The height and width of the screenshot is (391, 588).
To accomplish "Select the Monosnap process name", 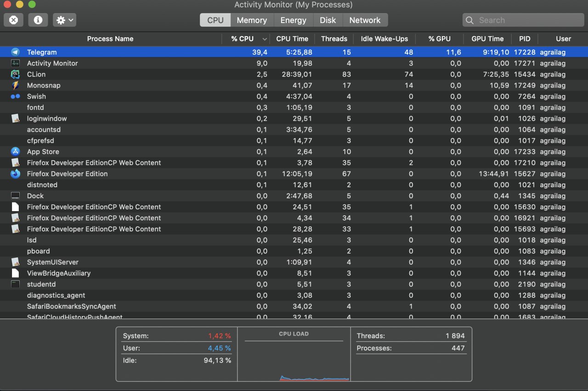I will (x=44, y=85).
